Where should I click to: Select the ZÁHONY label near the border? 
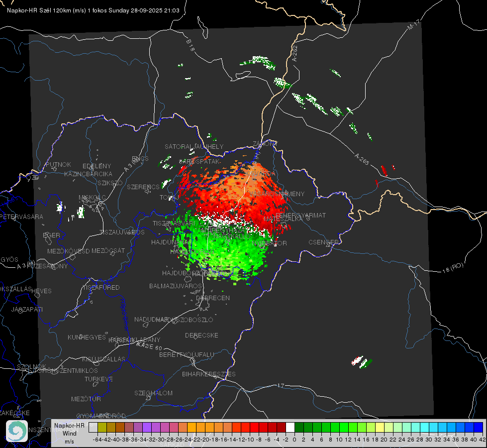[265, 144]
